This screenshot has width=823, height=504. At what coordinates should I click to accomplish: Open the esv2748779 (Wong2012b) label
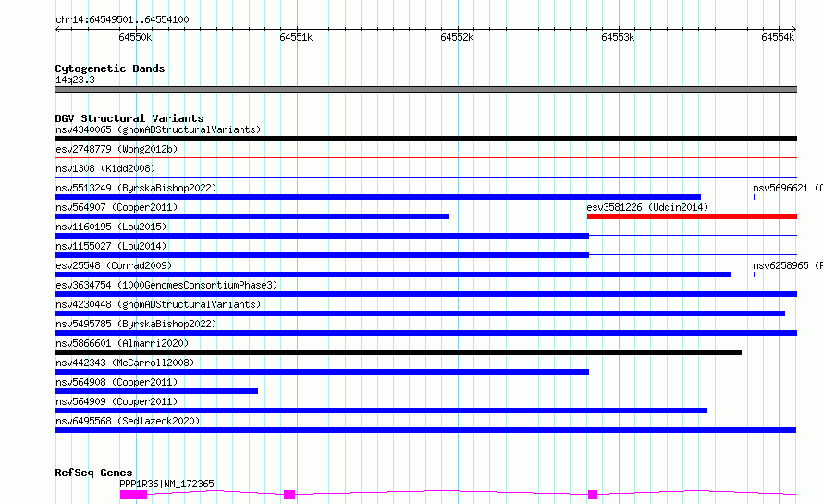117,149
